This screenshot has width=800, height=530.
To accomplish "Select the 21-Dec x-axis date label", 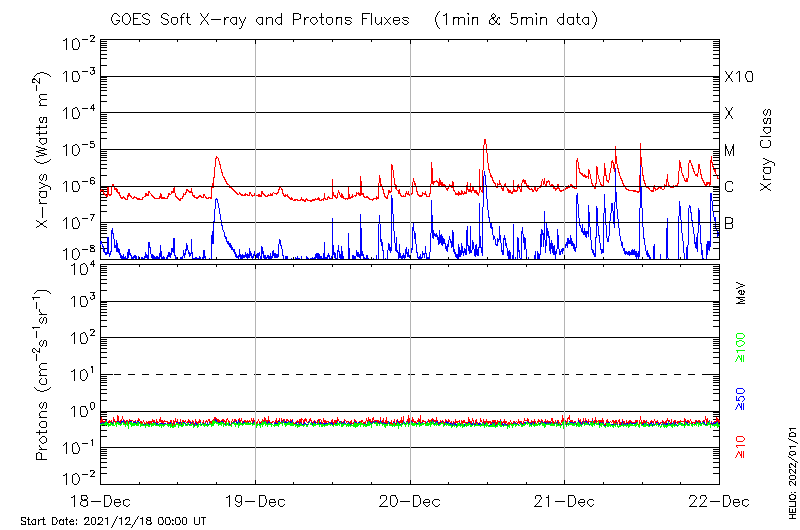I will pyautogui.click(x=564, y=499).
